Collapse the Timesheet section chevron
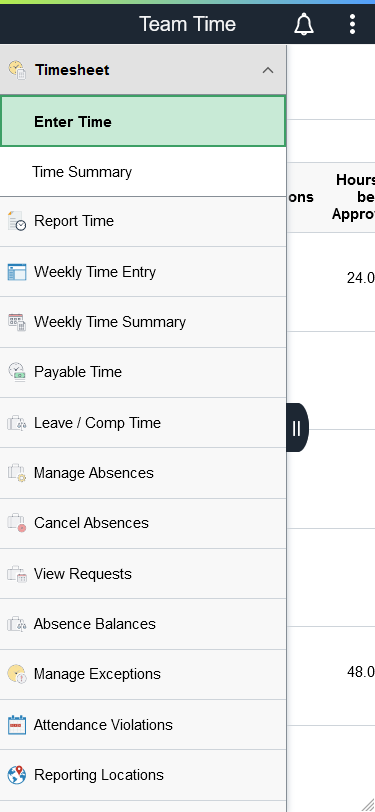This screenshot has width=375, height=812. pyautogui.click(x=268, y=70)
